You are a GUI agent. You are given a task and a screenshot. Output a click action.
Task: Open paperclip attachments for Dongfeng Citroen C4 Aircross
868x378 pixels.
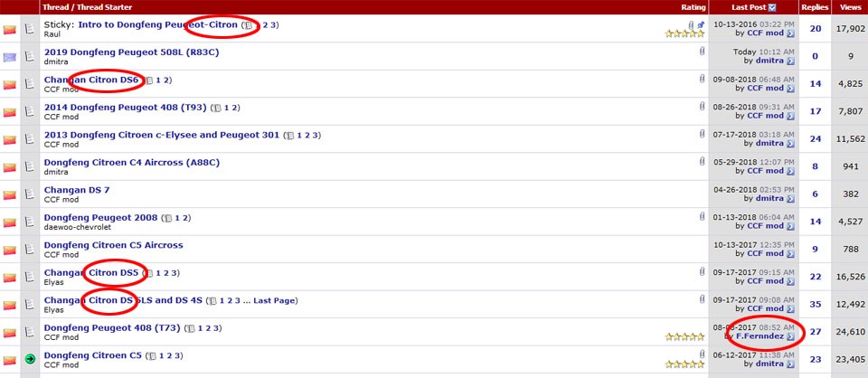coord(702,162)
